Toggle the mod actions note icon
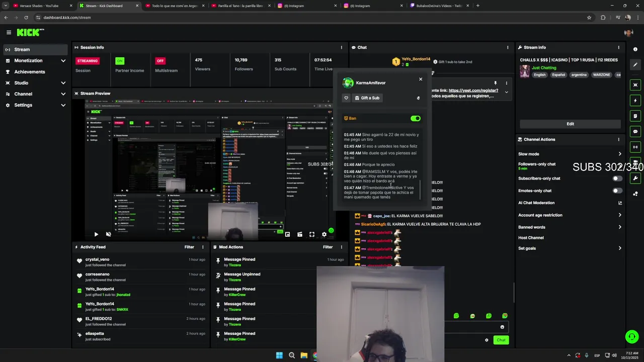The width and height of the screenshot is (644, 362). click(635, 116)
